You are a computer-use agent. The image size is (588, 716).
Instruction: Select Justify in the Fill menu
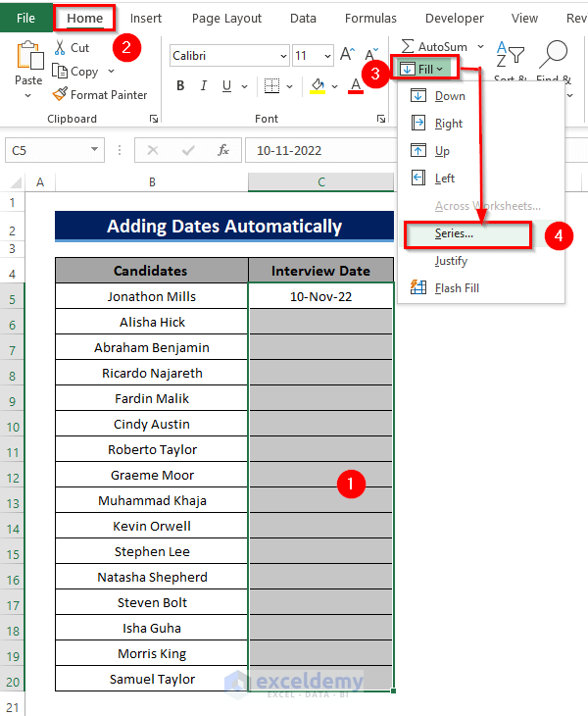(481, 261)
